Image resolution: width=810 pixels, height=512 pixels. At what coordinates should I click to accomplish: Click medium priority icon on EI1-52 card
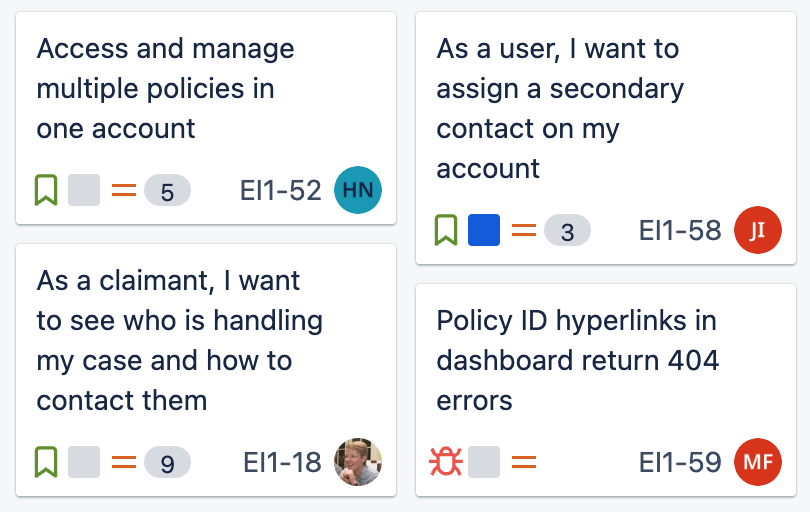coord(124,190)
